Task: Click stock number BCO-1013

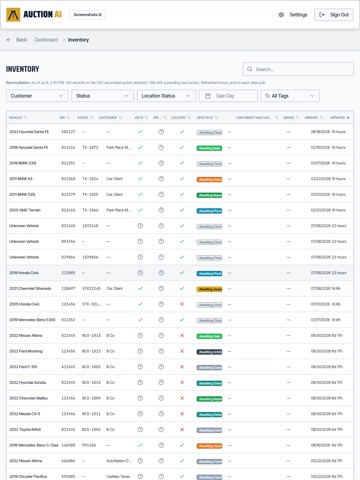Action: click(91, 335)
